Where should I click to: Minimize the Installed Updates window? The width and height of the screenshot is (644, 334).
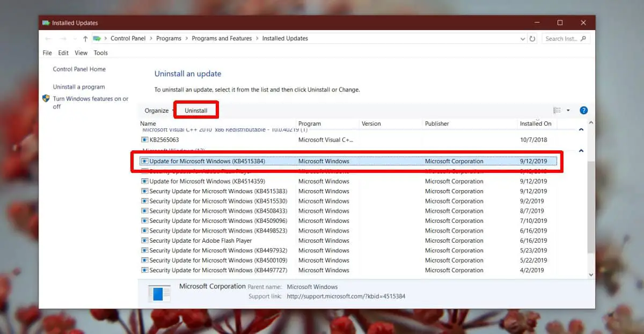pos(537,23)
